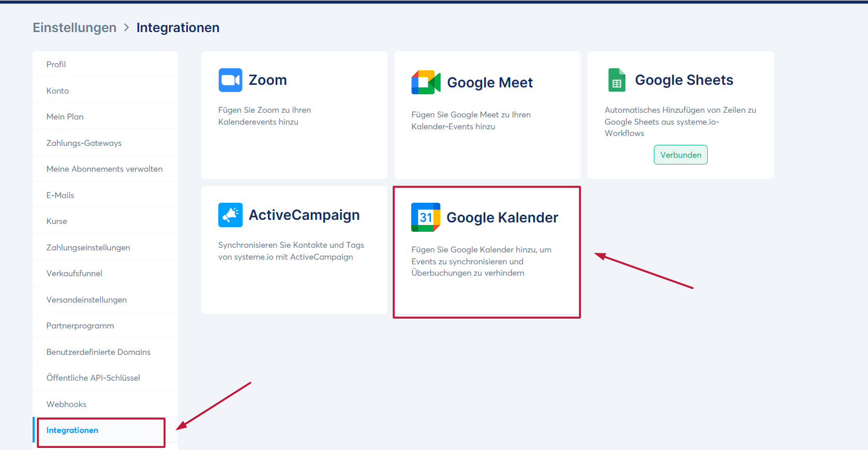Click Google Sheets description about Workflows
The height and width of the screenshot is (450, 868).
pos(680,122)
